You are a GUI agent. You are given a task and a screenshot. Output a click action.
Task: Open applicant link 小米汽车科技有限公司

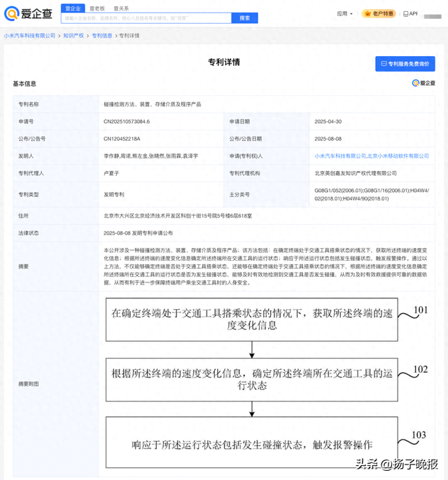[x=340, y=156]
